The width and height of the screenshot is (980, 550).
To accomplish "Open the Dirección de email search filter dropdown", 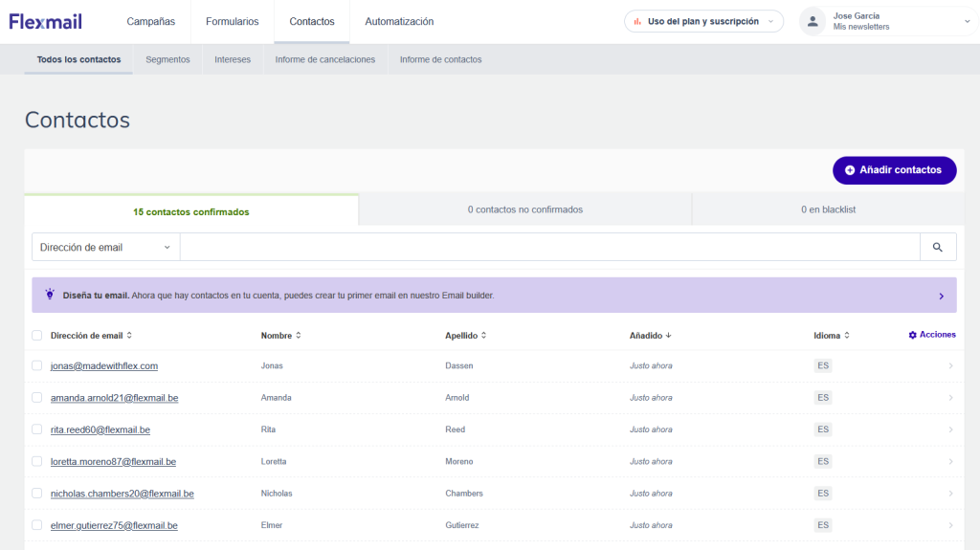I will 105,248.
